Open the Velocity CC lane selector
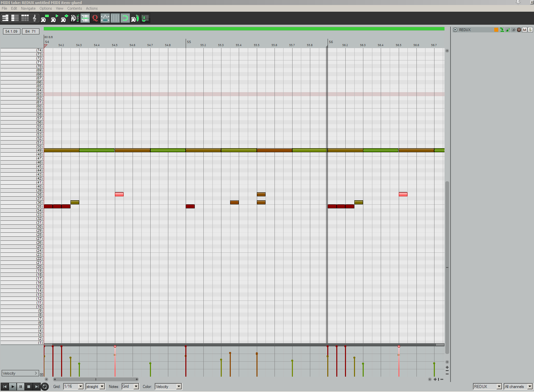Image resolution: width=534 pixels, height=392 pixels. point(20,373)
